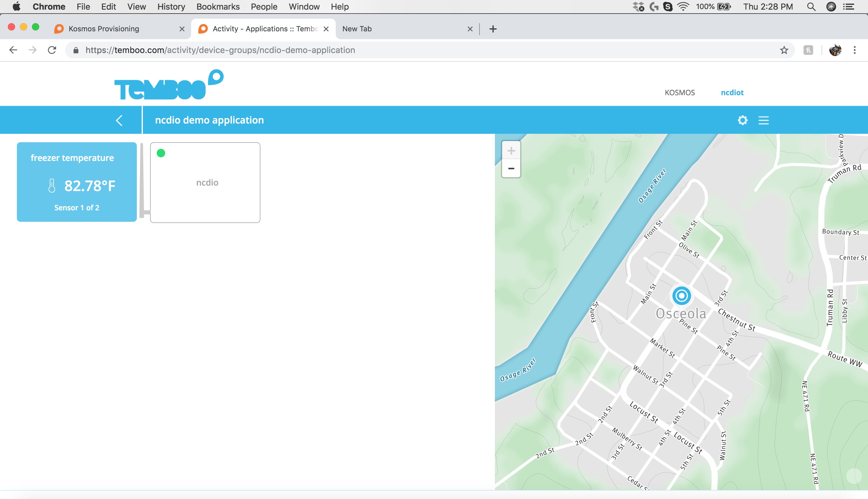Open a new browser tab with plus
868x499 pixels.
pyautogui.click(x=493, y=29)
